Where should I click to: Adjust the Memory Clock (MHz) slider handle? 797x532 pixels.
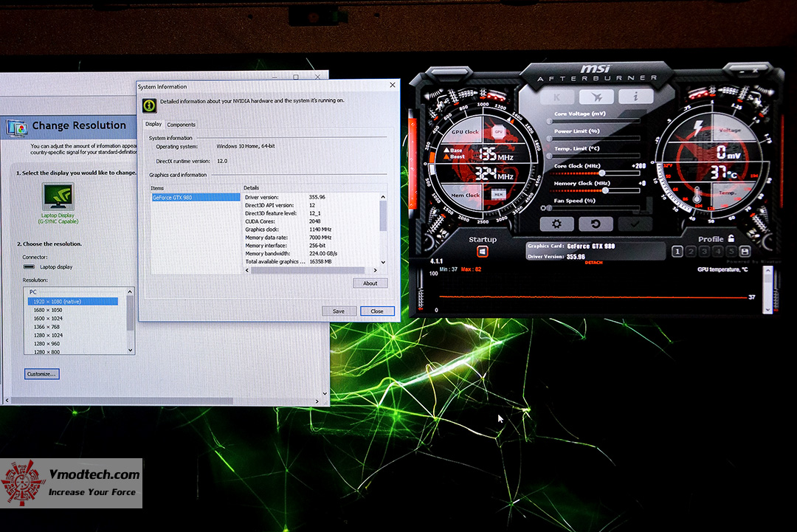605,190
